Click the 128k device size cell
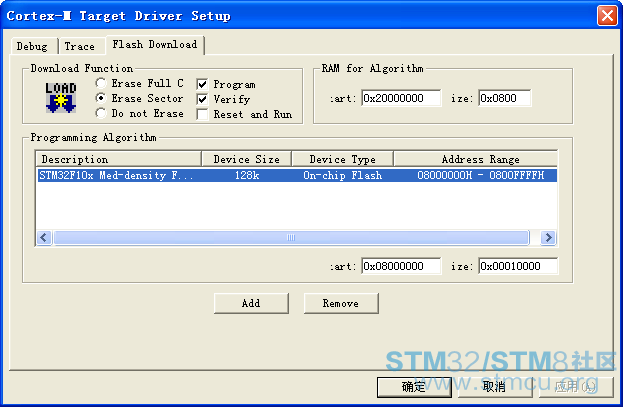The width and height of the screenshot is (623, 407). (247, 175)
